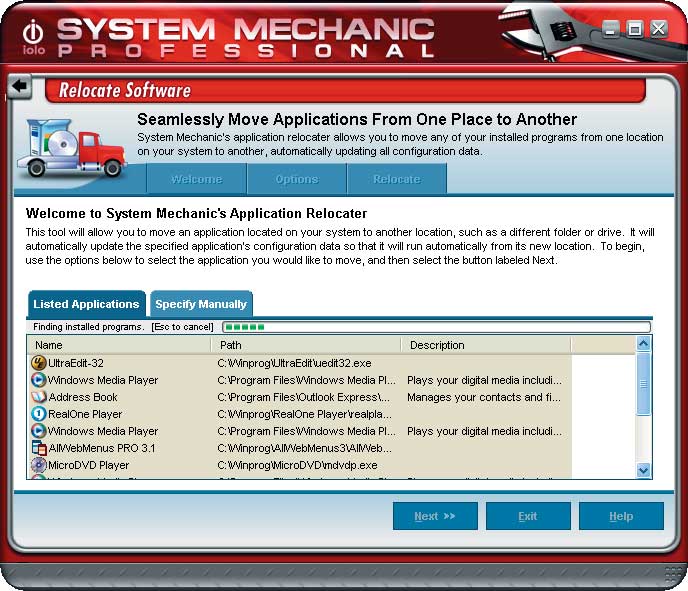Viewport: 688px width, 591px height.
Task: Select the AllWebMenus PRO 3.1 entry
Action: [x=101, y=448]
